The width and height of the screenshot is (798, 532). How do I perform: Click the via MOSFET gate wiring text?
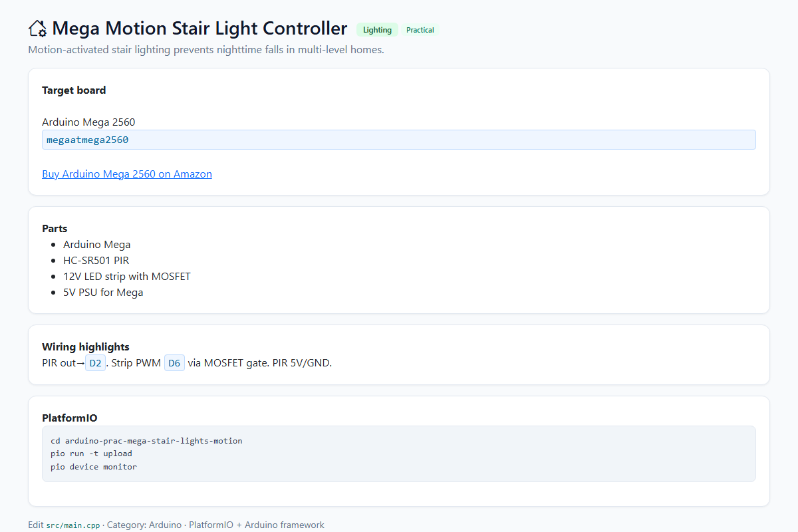(228, 363)
